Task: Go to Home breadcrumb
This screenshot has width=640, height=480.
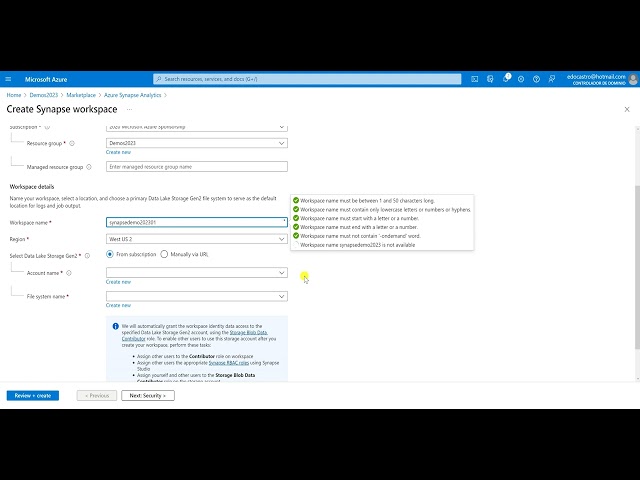Action: (13, 95)
